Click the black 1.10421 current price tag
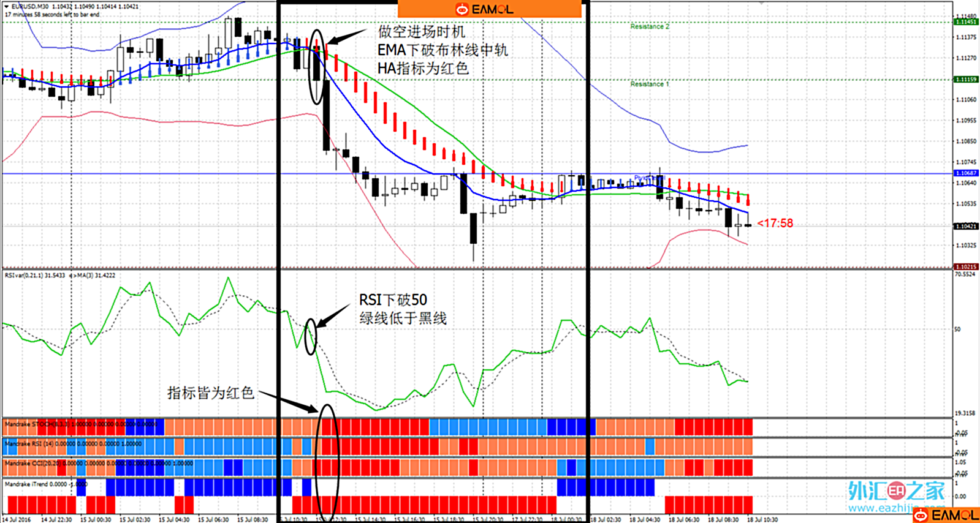This screenshot has height=523, width=980. [x=966, y=227]
